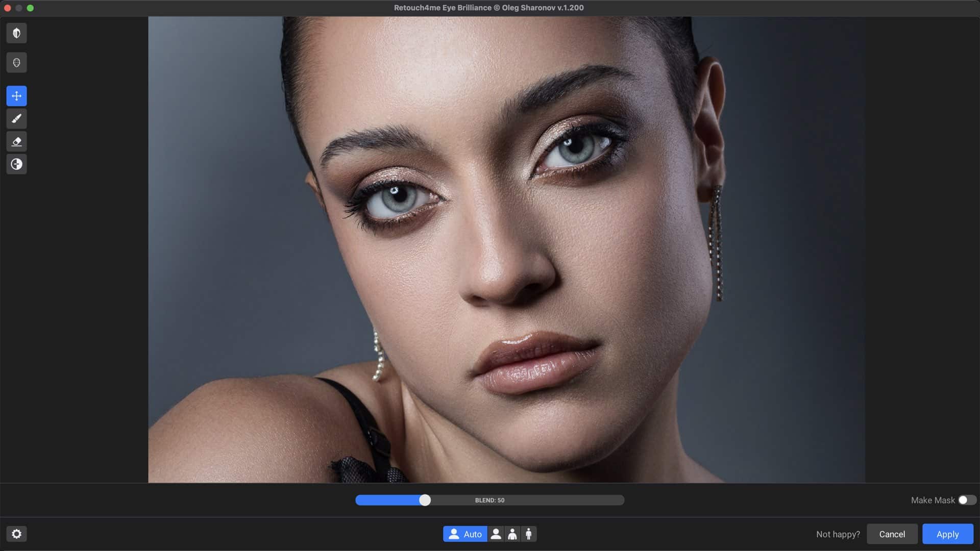Select the Eraser tool
Screen dimensions: 980x551
[x=16, y=141]
